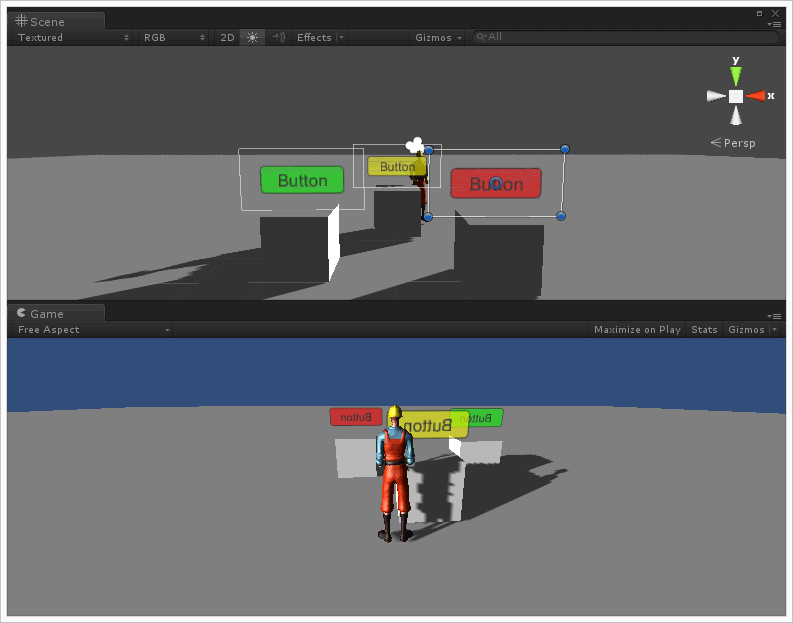This screenshot has width=793, height=623.
Task: Click the left gray gizmo cone
Action: point(716,96)
